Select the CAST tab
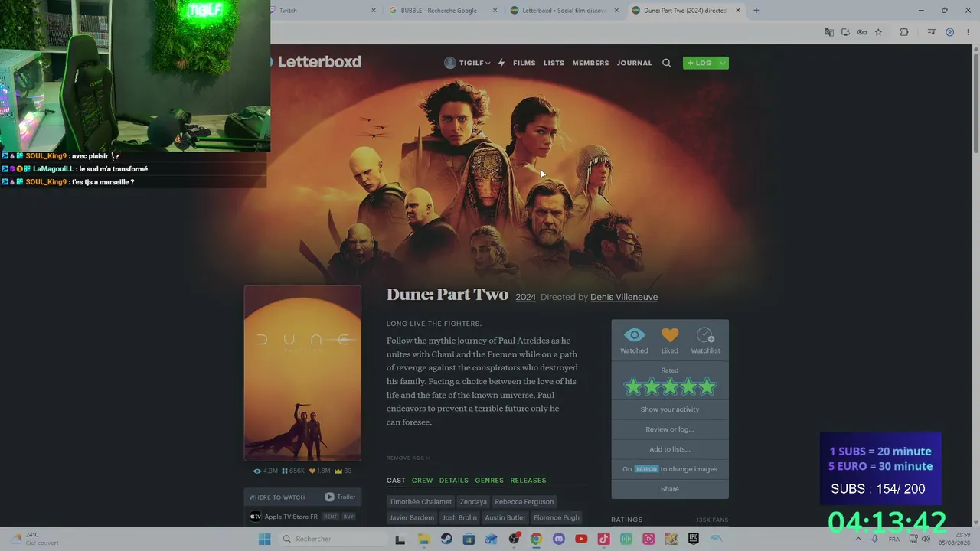Viewport: 980px width, 551px height. [x=396, y=481]
